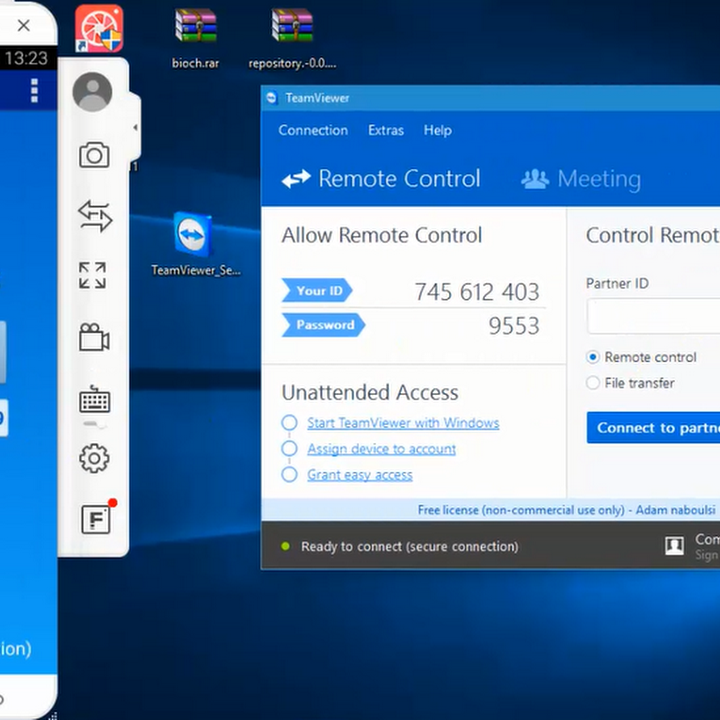Open the red citrus app shortcut on desktop
The image size is (720, 720).
click(x=99, y=28)
